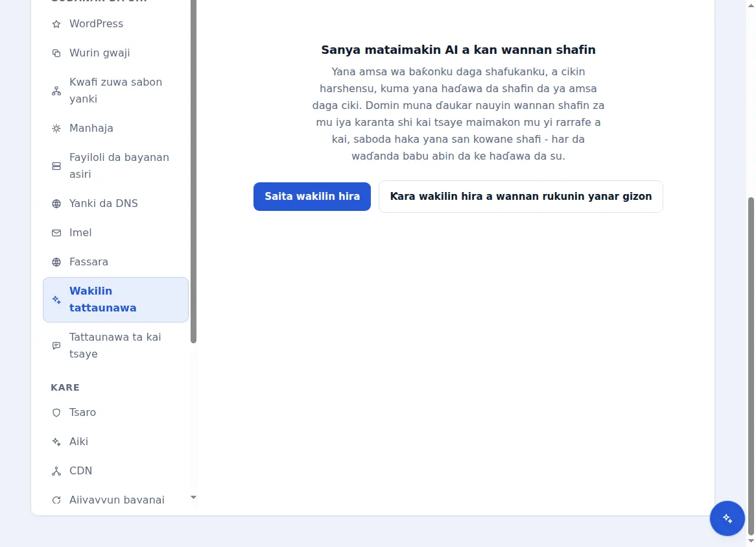
Task: Open the floating AI assistant sparkle button
Action: click(x=727, y=518)
